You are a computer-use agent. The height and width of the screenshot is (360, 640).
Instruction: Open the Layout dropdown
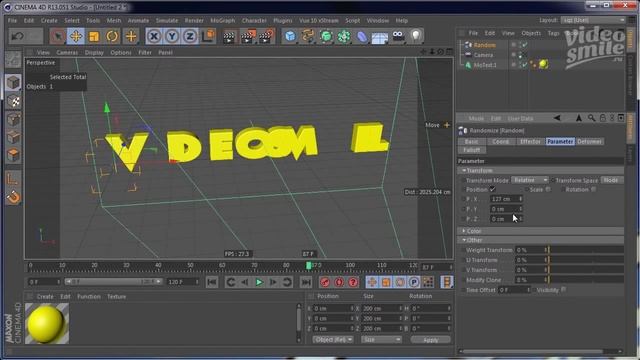[593, 20]
